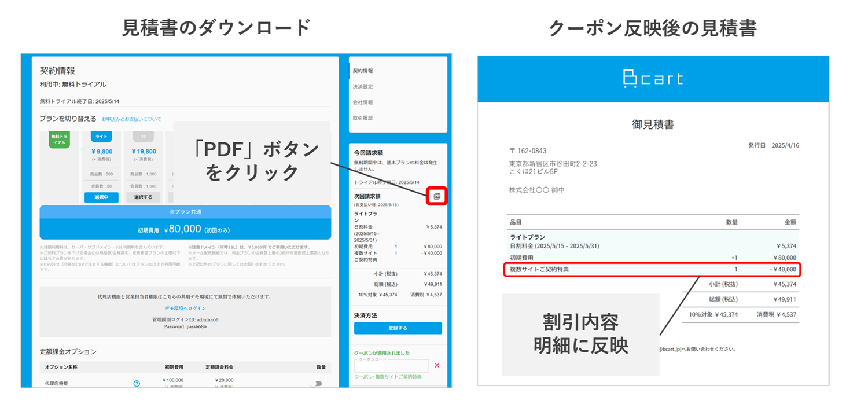This screenshot has width=868, height=415.
Task: Click the 今回請求額 heading in the side panel
Action: point(368,153)
